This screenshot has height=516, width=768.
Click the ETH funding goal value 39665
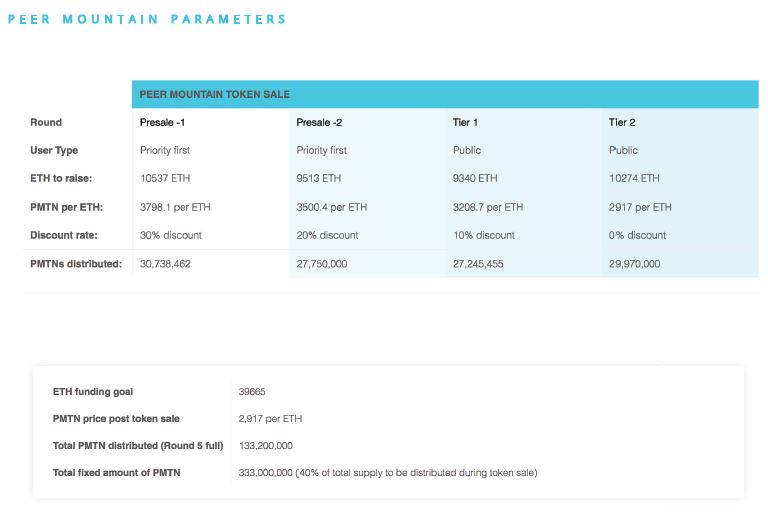253,391
